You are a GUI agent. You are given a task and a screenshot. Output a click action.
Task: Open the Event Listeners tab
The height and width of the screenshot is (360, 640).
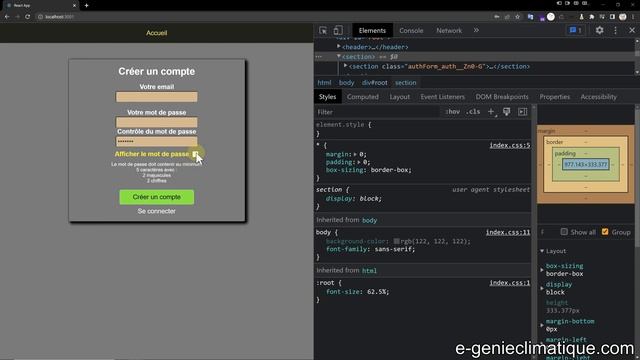pos(442,97)
